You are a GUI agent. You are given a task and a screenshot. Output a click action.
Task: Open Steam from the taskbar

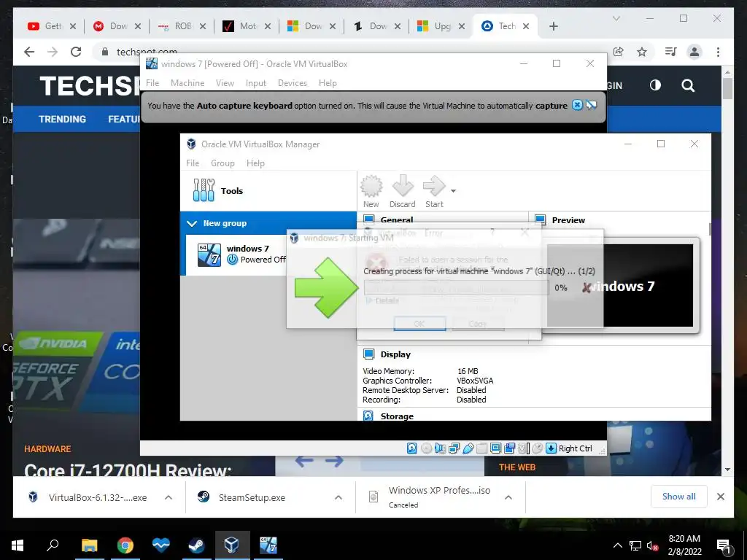196,545
